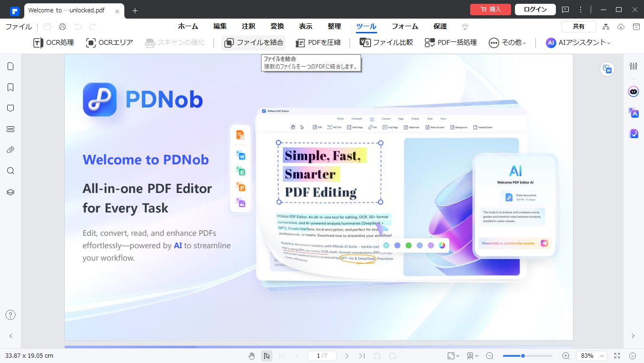The height and width of the screenshot is (363, 644).
Task: Open the comments panel
Action: (10, 108)
